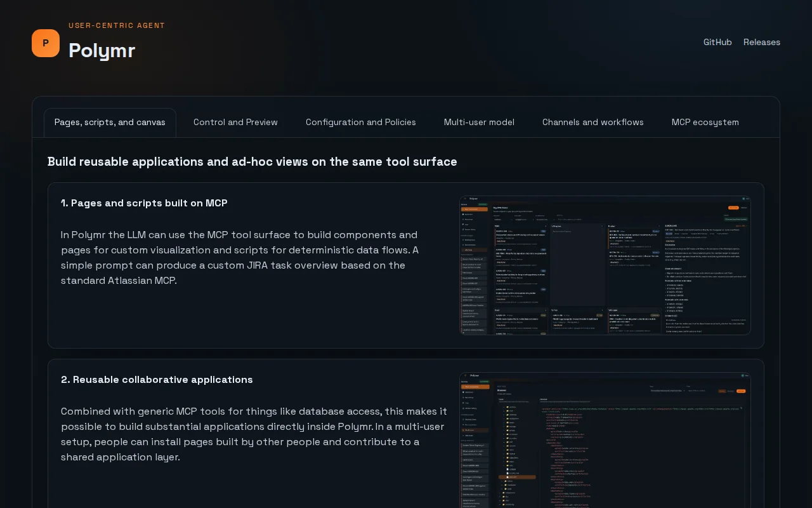Open the collaborative applications screenshot thumbnail
The height and width of the screenshot is (508, 812).
click(605, 440)
